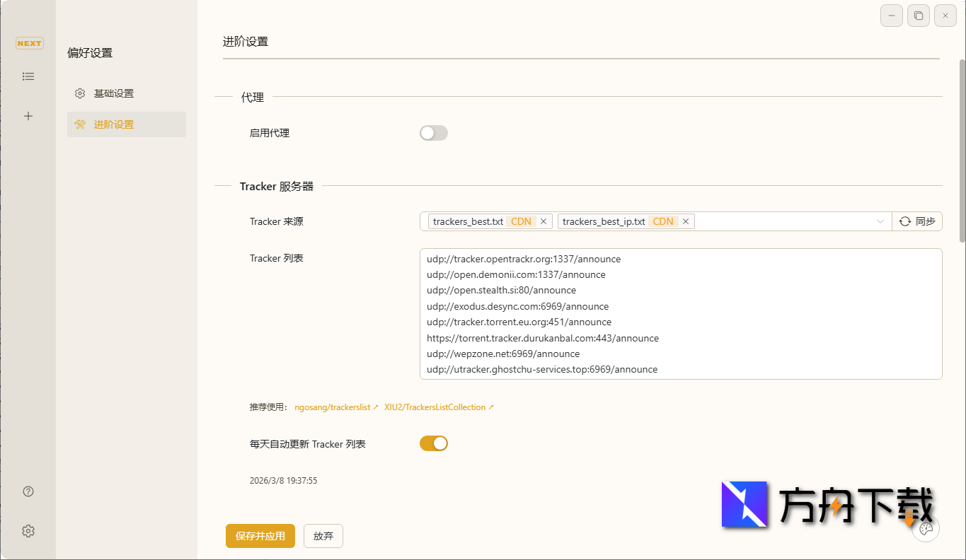The image size is (966, 560).
Task: Click the plus icon to add task
Action: (28, 116)
